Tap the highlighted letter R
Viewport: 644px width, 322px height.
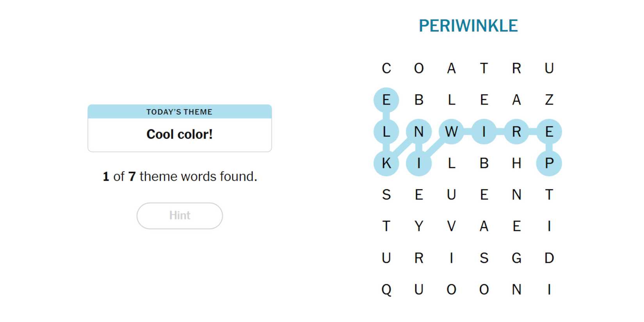[x=516, y=132]
